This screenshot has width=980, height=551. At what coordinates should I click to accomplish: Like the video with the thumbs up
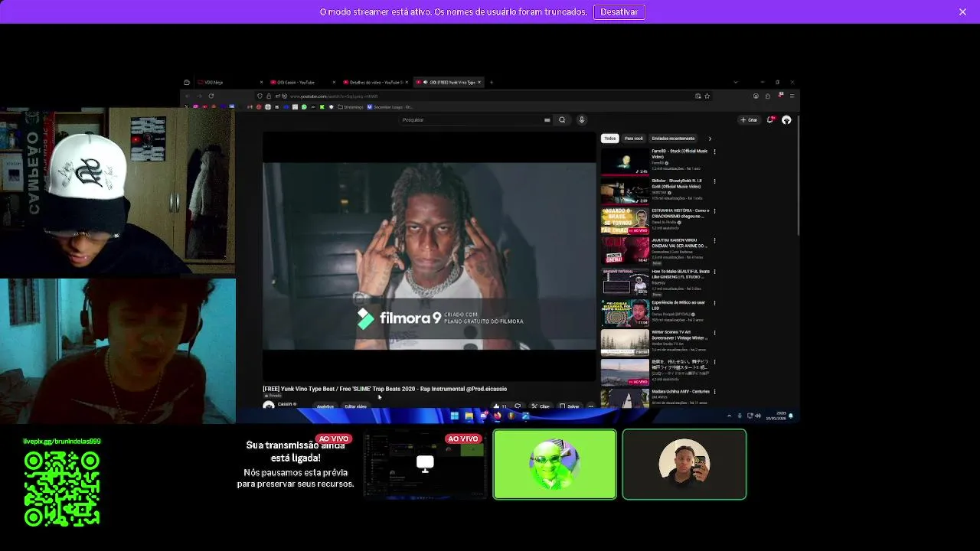(500, 406)
